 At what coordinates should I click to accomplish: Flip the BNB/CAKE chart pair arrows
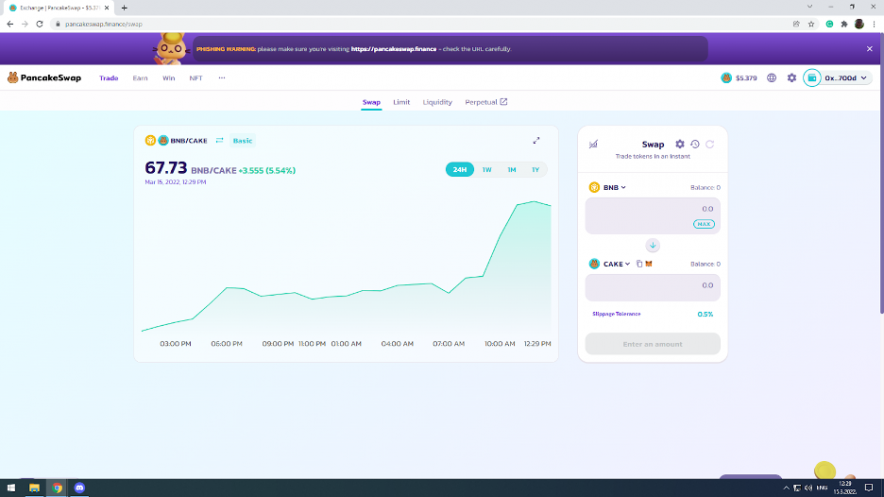pyautogui.click(x=219, y=141)
